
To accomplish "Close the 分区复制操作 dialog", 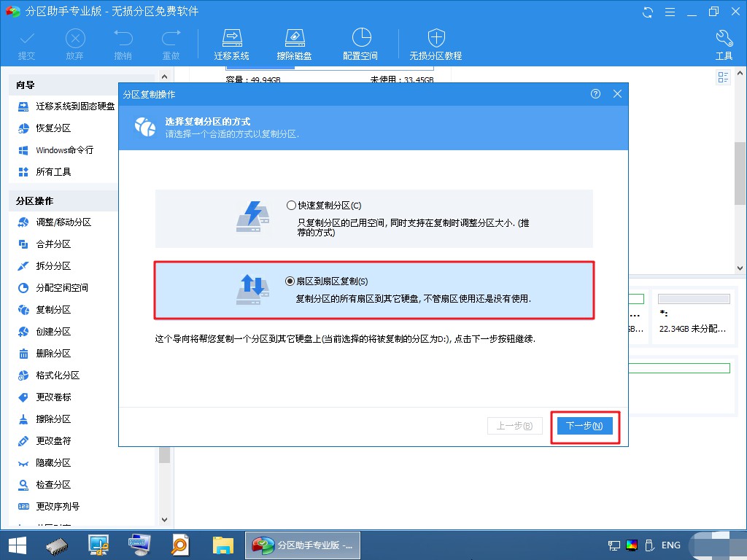I will pos(617,94).
